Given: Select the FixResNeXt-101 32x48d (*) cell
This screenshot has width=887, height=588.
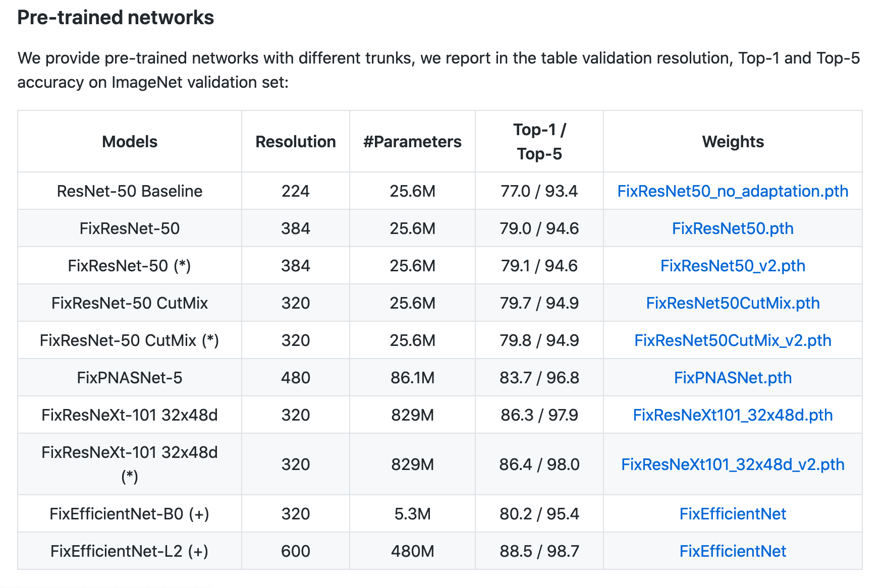Looking at the screenshot, I should (x=130, y=464).
